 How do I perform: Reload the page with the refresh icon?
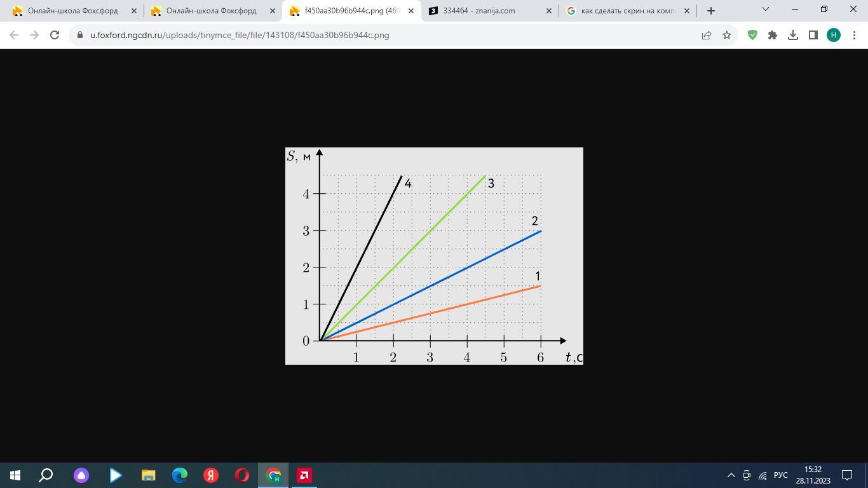click(55, 35)
